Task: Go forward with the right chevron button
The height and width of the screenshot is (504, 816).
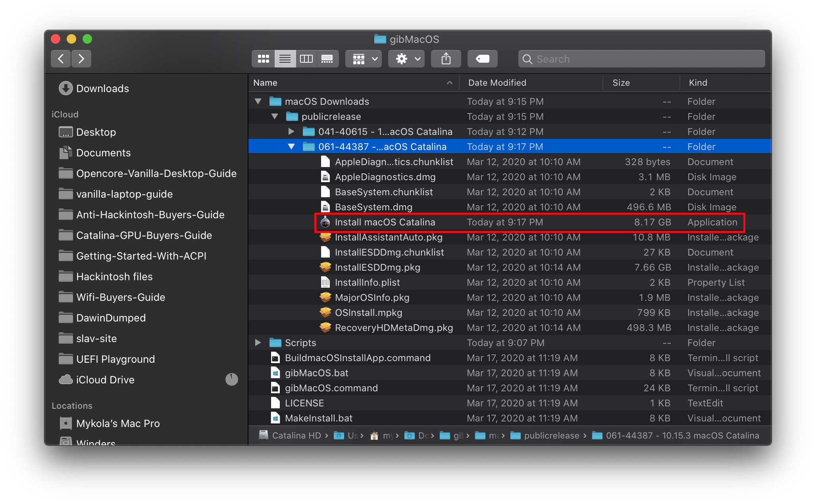Action: 81,59
